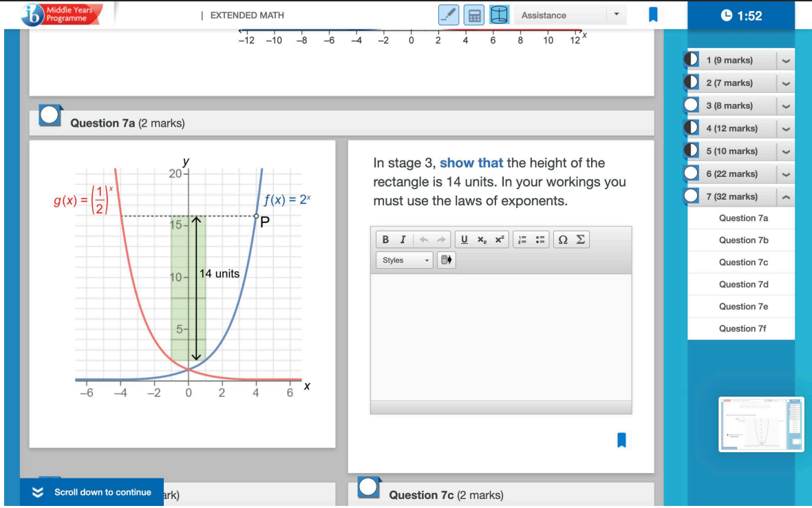812x508 pixels.
Task: Expand question 5 (10 marks) section
Action: point(786,151)
